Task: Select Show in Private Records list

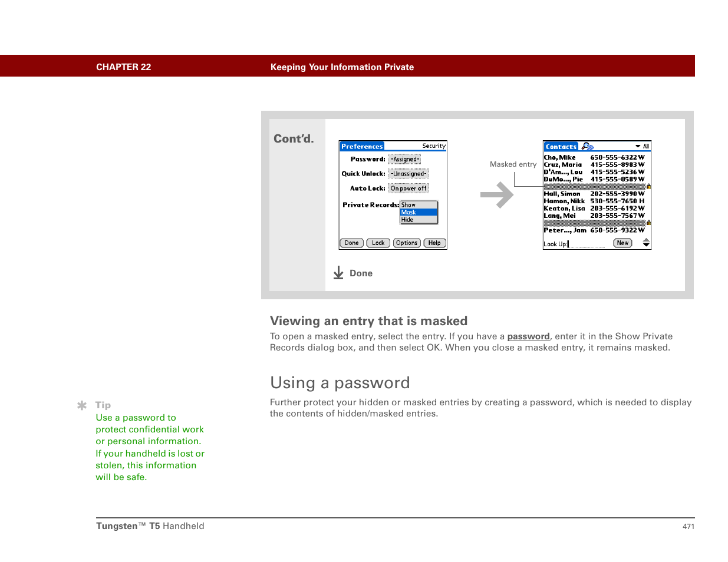Action: (419, 205)
